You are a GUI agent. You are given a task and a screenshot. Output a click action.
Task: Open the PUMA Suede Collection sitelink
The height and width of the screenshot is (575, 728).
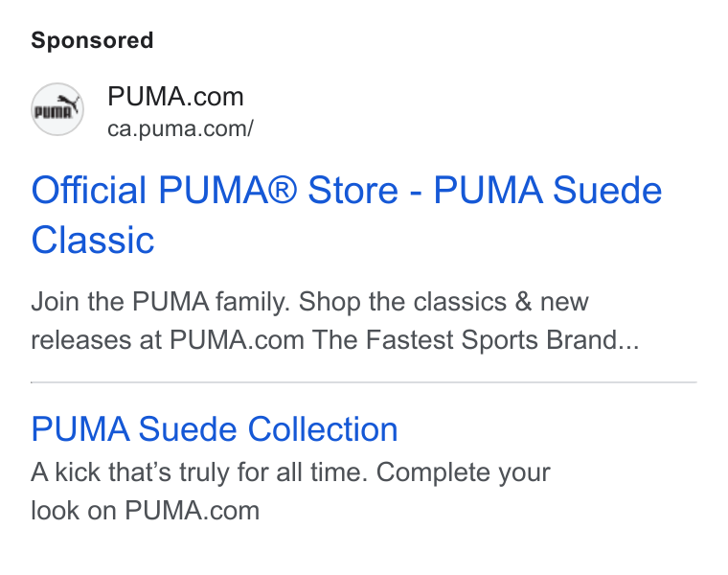(x=215, y=428)
